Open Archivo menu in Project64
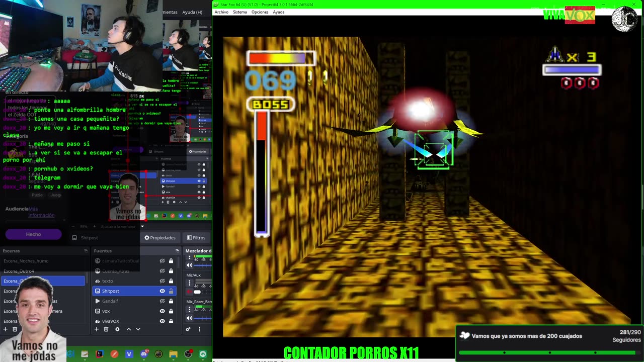 pos(221,12)
